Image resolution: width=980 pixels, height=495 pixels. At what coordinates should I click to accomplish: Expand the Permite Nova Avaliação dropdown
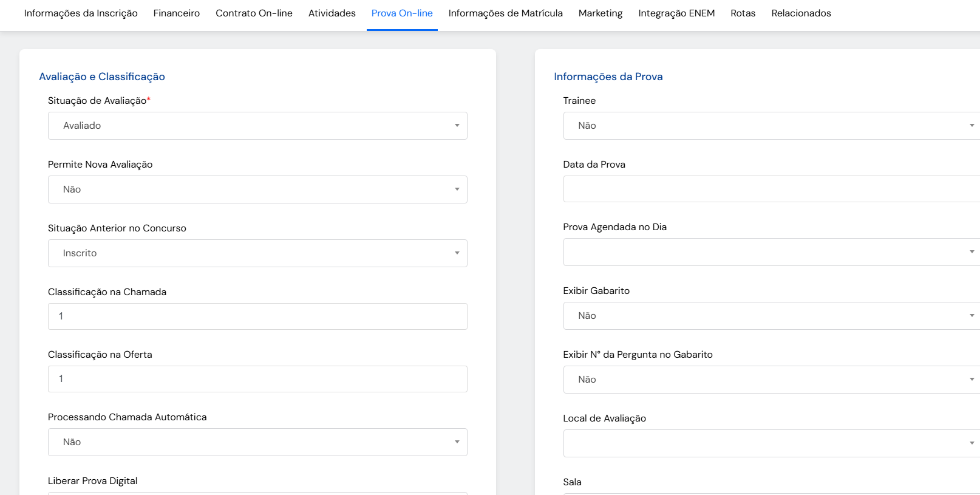pyautogui.click(x=257, y=189)
